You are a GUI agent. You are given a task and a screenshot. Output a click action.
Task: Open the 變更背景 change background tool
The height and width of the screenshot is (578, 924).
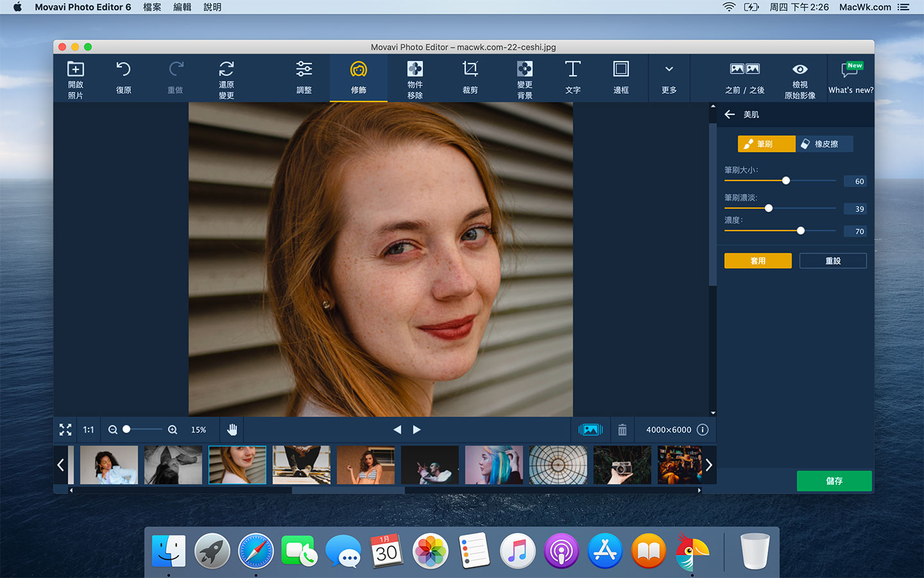click(x=525, y=78)
